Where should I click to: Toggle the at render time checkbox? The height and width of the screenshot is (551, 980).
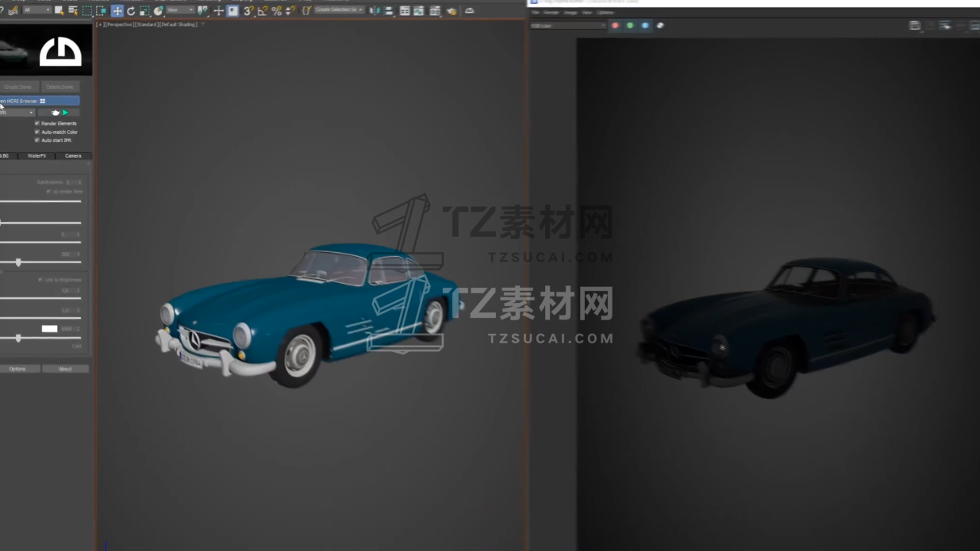(x=48, y=191)
